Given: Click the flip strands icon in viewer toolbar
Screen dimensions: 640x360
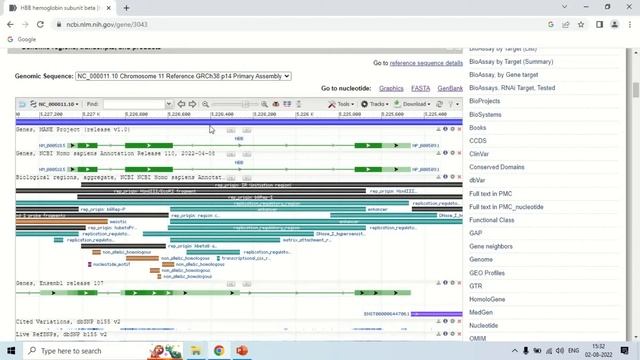Looking at the screenshot, I should click(x=287, y=104).
